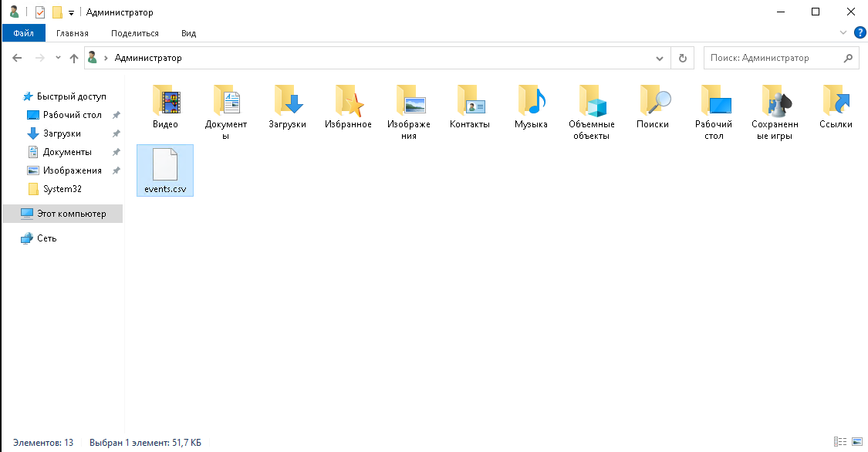Go up one folder level
The height and width of the screenshot is (452, 868).
[x=74, y=58]
